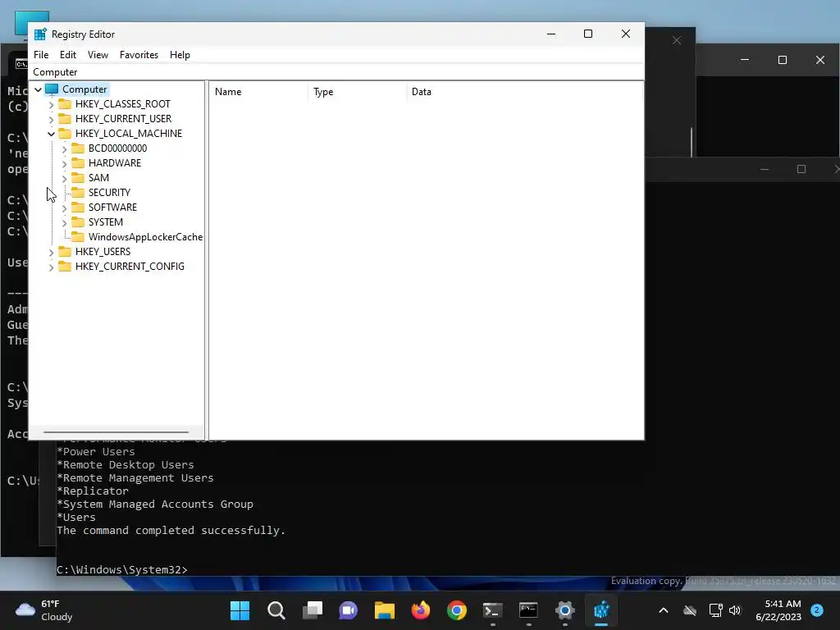Click the HKEY_CURRENT_CONFIG folder icon
Screen dimensions: 840x630
coord(65,267)
